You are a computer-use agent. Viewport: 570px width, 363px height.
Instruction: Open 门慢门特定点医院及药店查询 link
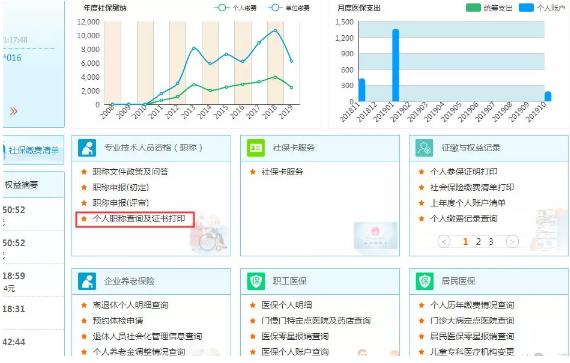[x=316, y=320]
